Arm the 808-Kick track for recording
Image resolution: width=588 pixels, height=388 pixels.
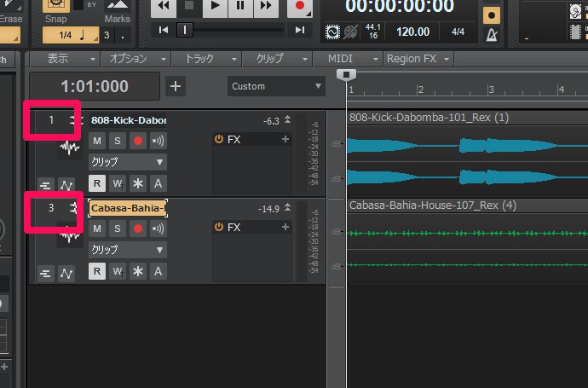coord(138,141)
